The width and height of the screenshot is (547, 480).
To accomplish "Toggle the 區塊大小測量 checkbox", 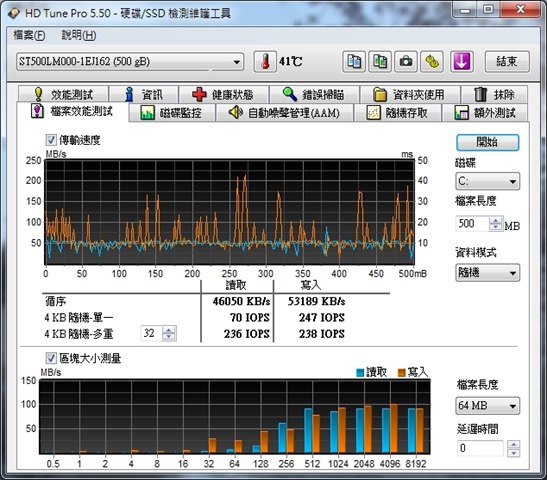I will (51, 358).
